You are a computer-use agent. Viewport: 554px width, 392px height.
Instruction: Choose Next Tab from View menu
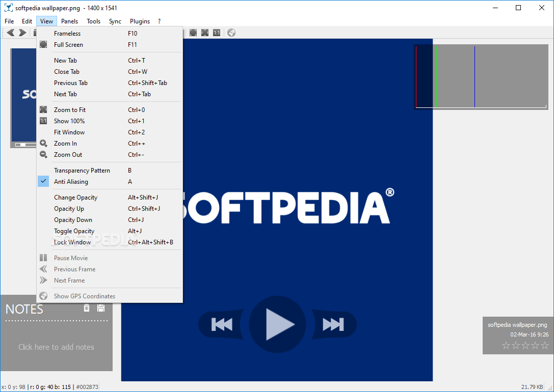(110, 94)
